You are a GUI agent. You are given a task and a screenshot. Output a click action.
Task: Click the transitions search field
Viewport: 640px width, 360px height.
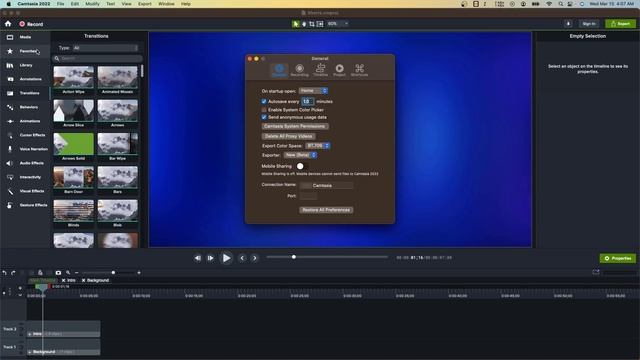point(98,58)
